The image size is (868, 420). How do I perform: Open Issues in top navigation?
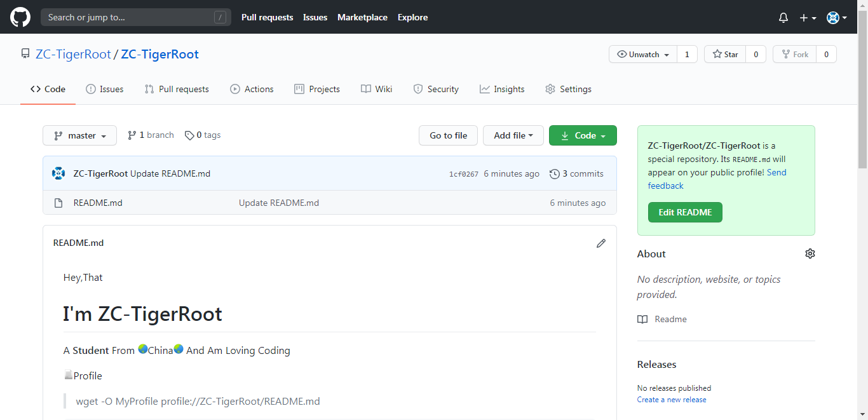click(x=315, y=17)
